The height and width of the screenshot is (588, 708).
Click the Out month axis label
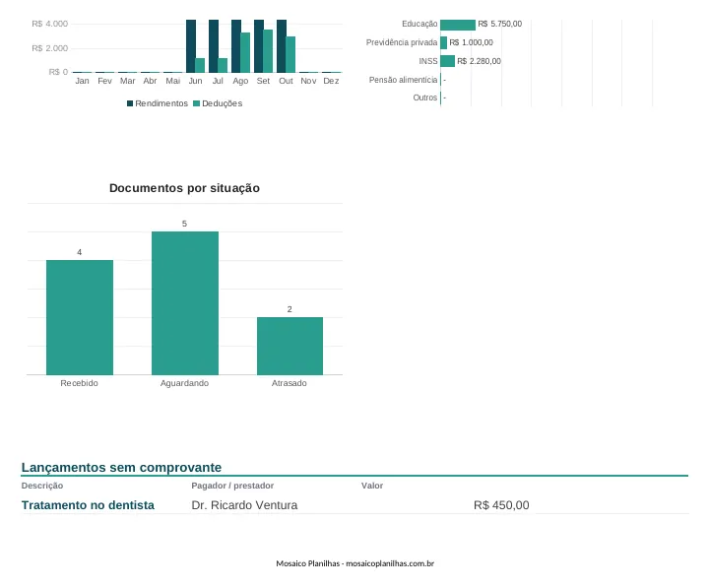coord(286,81)
